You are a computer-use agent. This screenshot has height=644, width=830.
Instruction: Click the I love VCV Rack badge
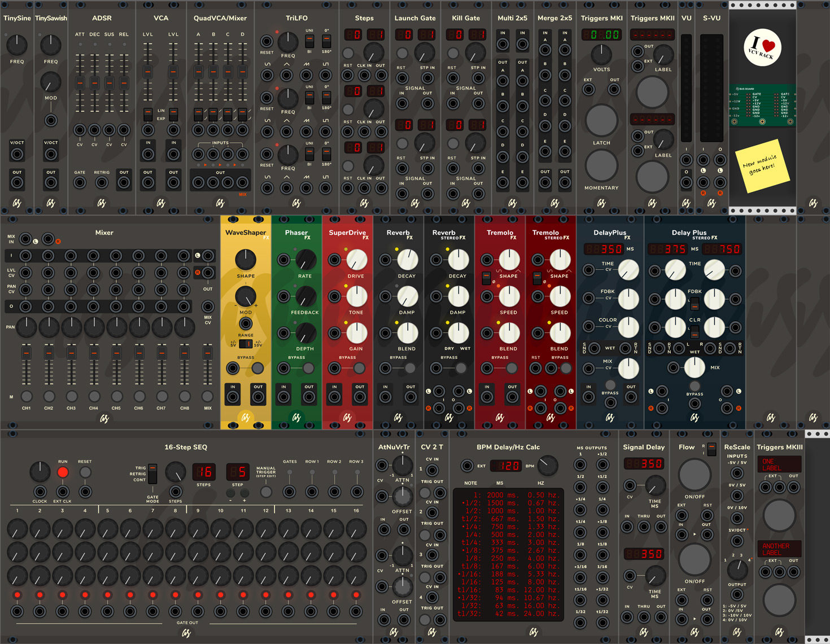pos(762,47)
